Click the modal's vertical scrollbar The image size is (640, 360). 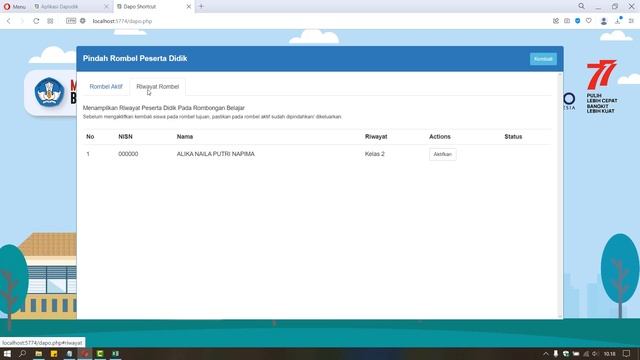pyautogui.click(x=560, y=195)
